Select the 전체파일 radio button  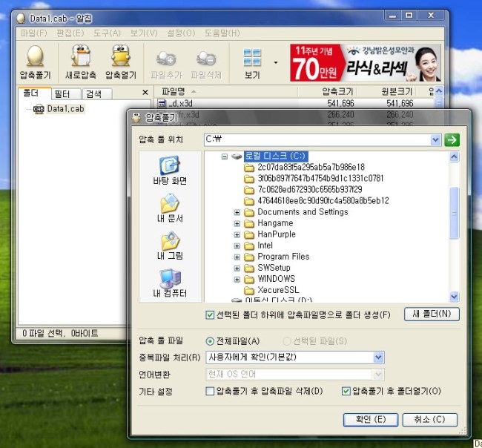tap(211, 341)
